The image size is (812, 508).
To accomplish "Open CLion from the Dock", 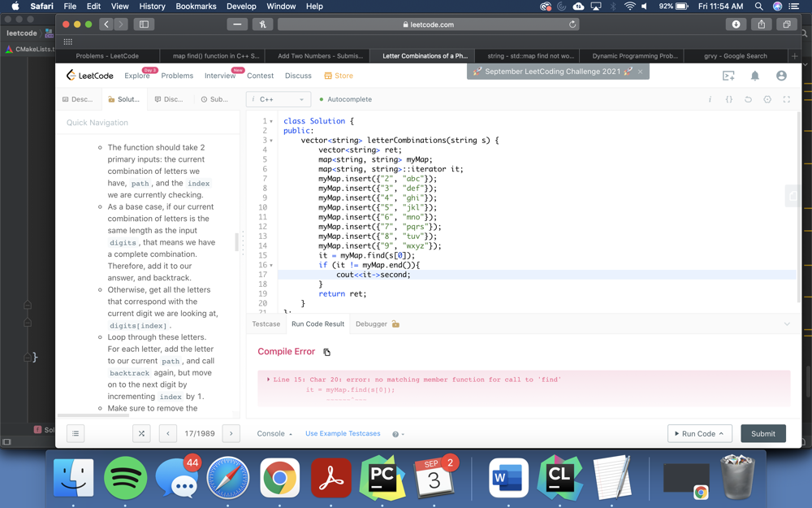I will (x=559, y=478).
